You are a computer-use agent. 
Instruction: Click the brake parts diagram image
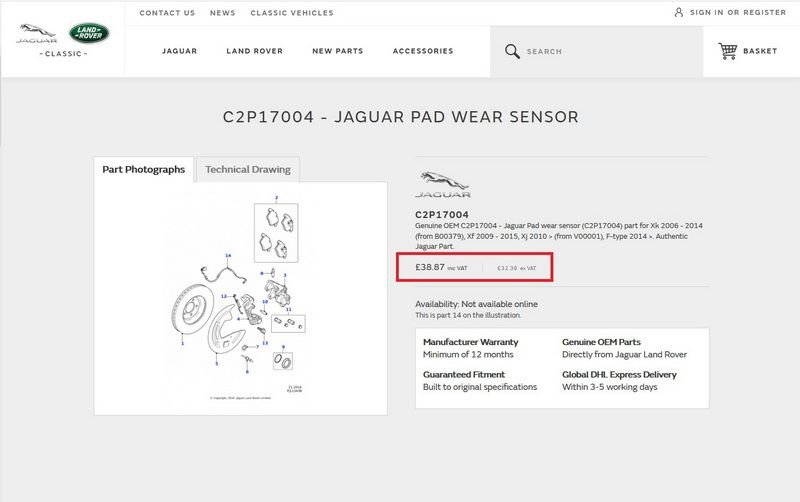pos(240,297)
